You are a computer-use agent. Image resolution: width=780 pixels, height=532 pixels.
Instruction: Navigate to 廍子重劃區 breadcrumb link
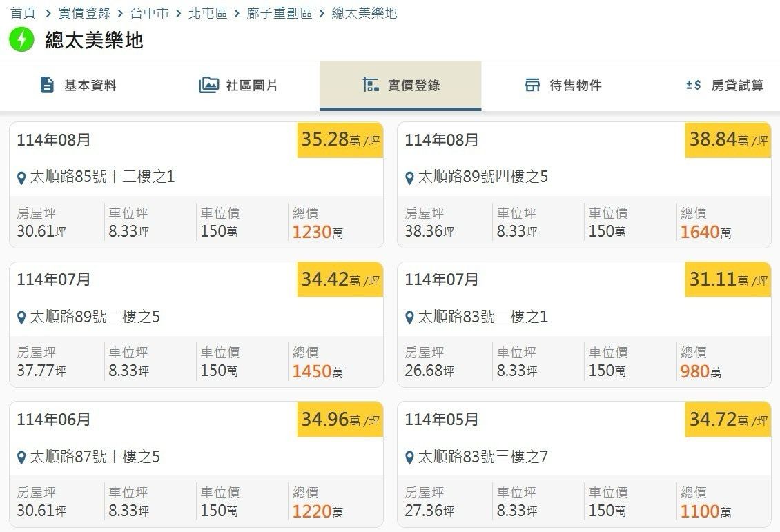pos(280,13)
